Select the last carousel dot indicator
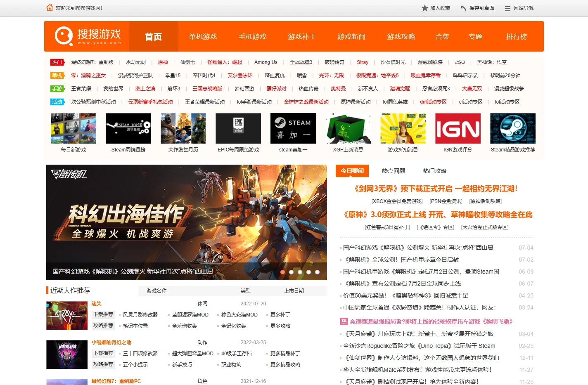The image size is (588, 385). pos(317,272)
